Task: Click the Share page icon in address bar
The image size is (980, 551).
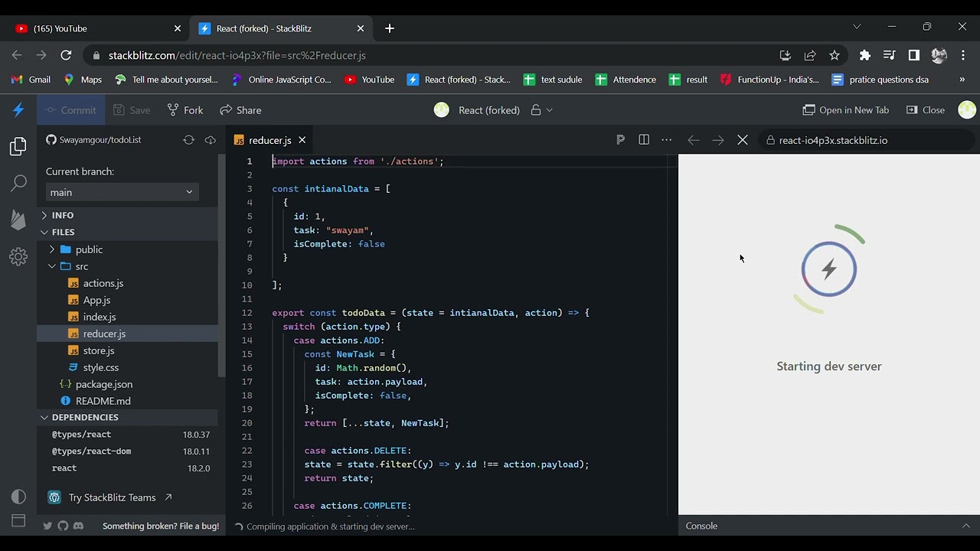Action: (x=810, y=55)
